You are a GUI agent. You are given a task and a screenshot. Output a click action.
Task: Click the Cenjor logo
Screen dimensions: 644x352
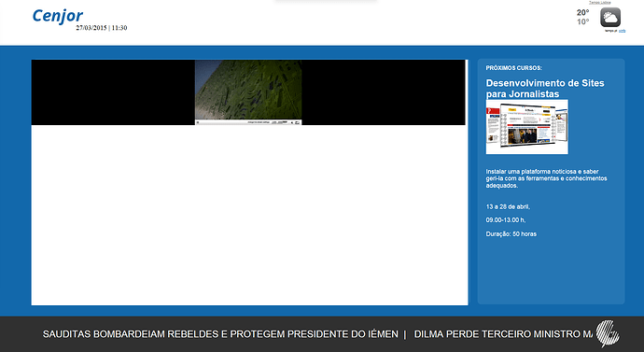[x=58, y=16]
